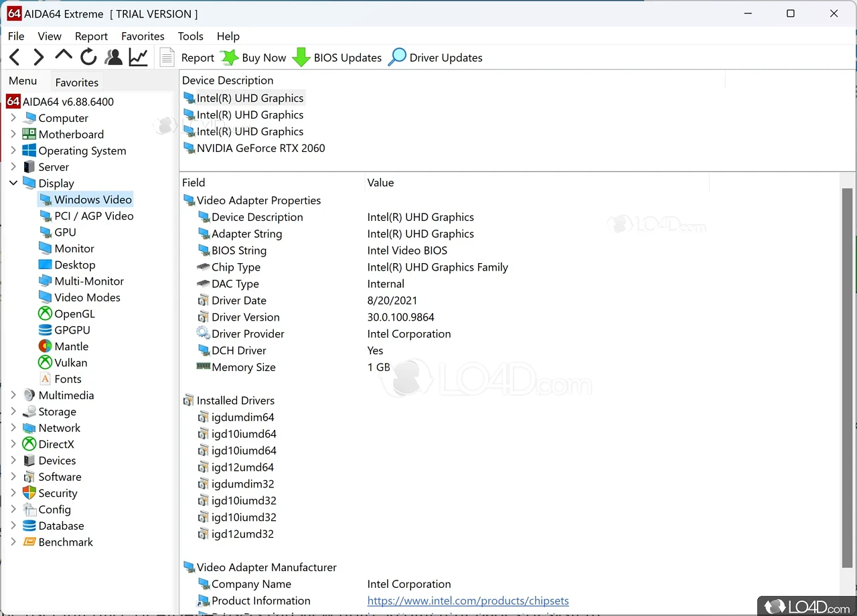Select the first Intel(R) UHD Graphics device
The height and width of the screenshot is (616, 857).
[244, 98]
